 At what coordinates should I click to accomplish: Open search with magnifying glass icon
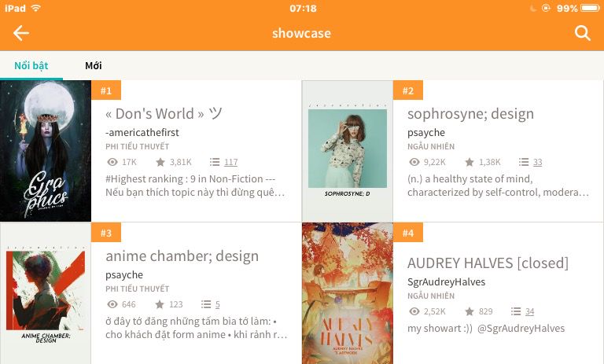582,33
